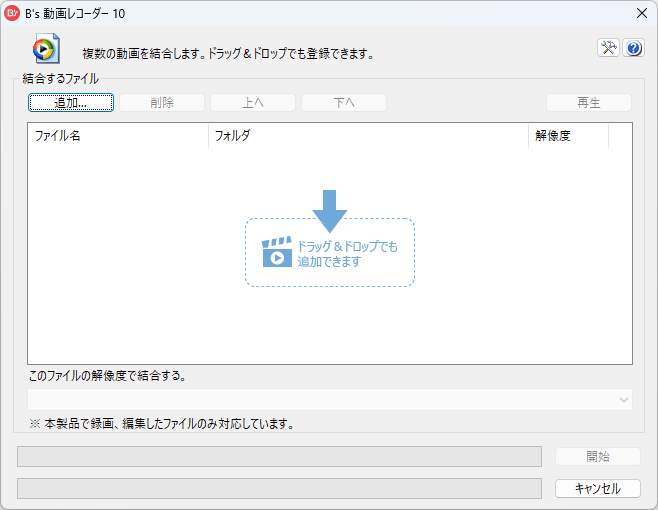
Task: Click the blue down arrow in drop zone
Action: pyautogui.click(x=329, y=210)
